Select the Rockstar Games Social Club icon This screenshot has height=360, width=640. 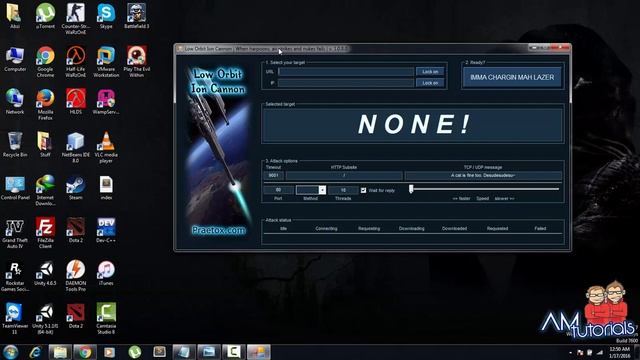(x=15, y=276)
